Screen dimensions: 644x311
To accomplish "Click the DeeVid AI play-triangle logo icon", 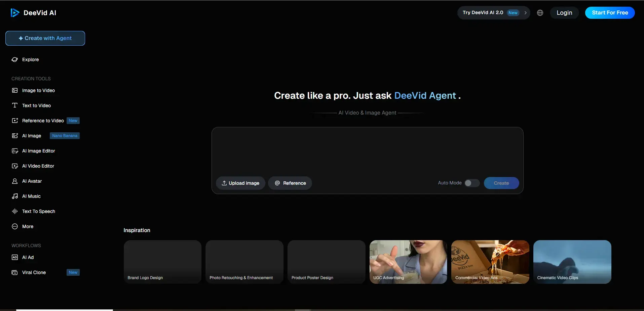I will click(x=15, y=13).
